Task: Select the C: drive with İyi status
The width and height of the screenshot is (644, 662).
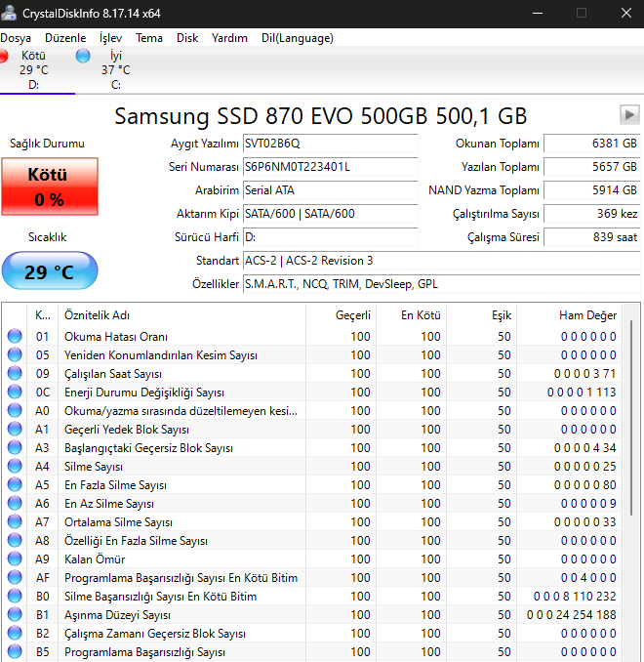Action: tap(115, 70)
